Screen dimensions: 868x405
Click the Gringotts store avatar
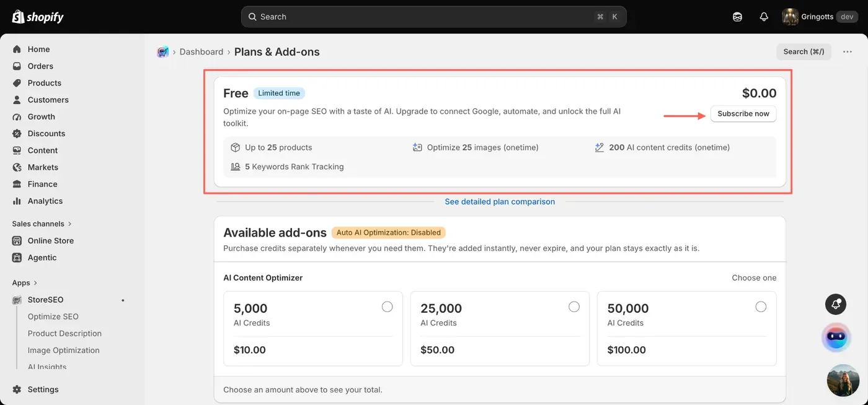(790, 17)
